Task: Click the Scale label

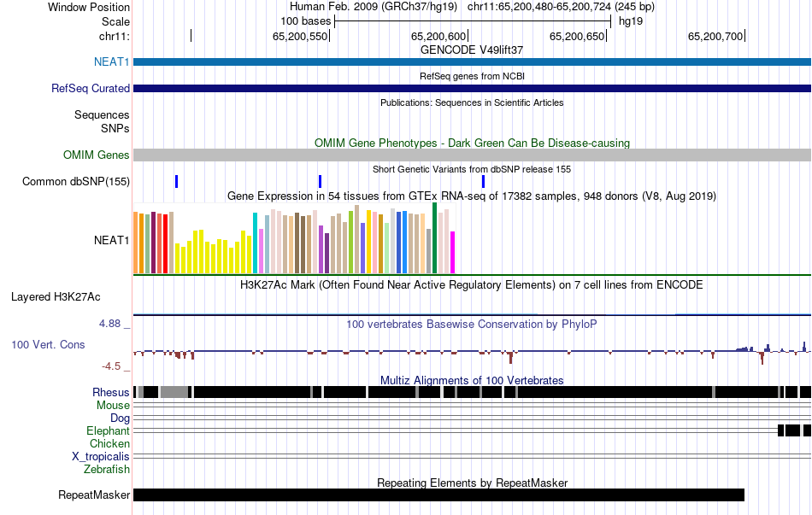Action: point(115,21)
